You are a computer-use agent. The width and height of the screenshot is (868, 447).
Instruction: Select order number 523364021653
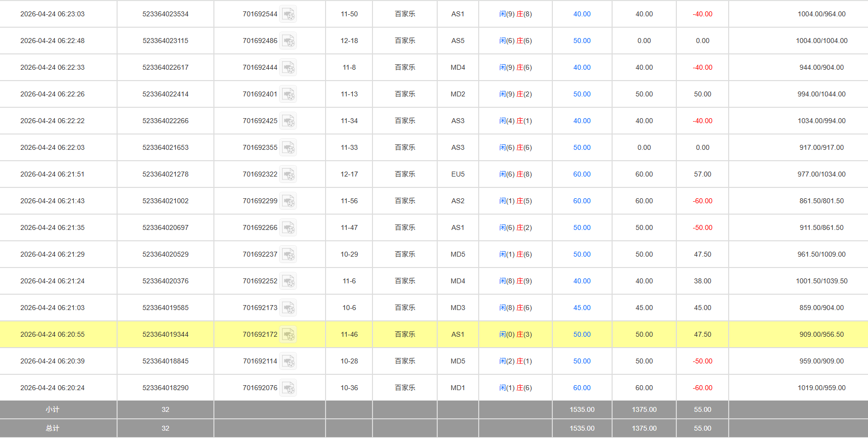pos(165,147)
